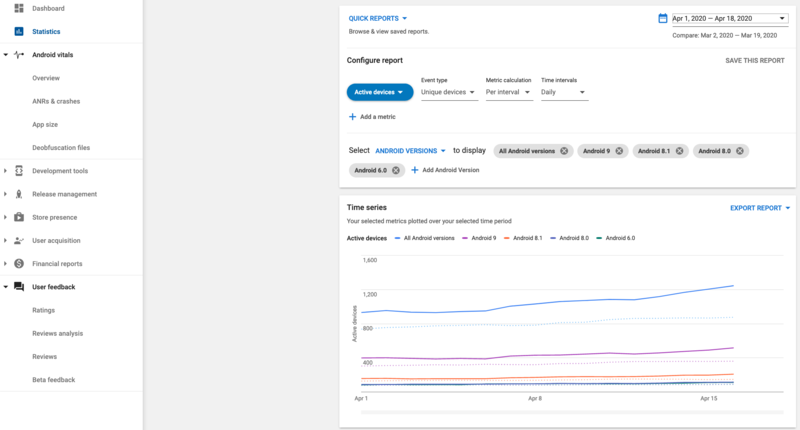
Task: Open the Event type Unique devices dropdown
Action: [x=448, y=92]
